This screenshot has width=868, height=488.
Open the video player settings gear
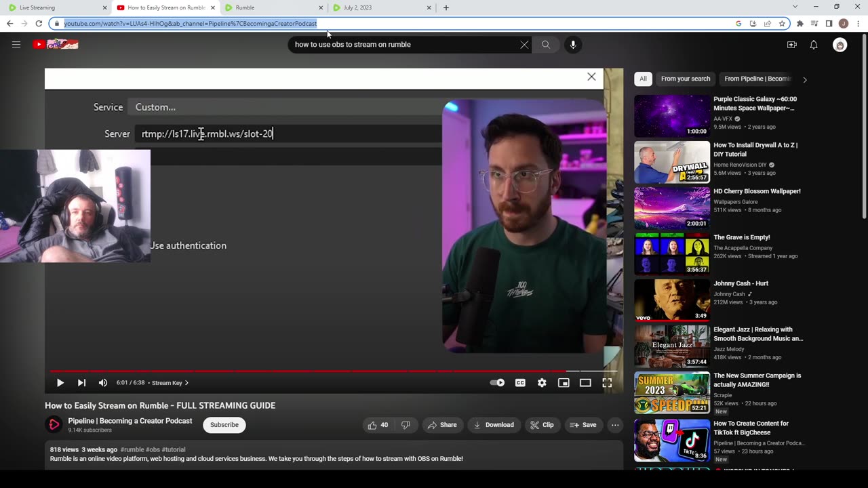point(542,383)
